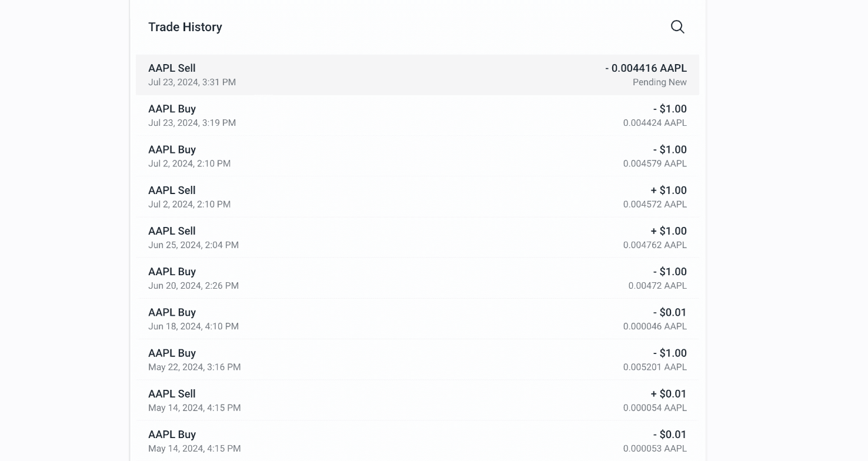Select AAPL Buy of 0.000053 AAPL
This screenshot has width=868, height=461.
point(418,441)
